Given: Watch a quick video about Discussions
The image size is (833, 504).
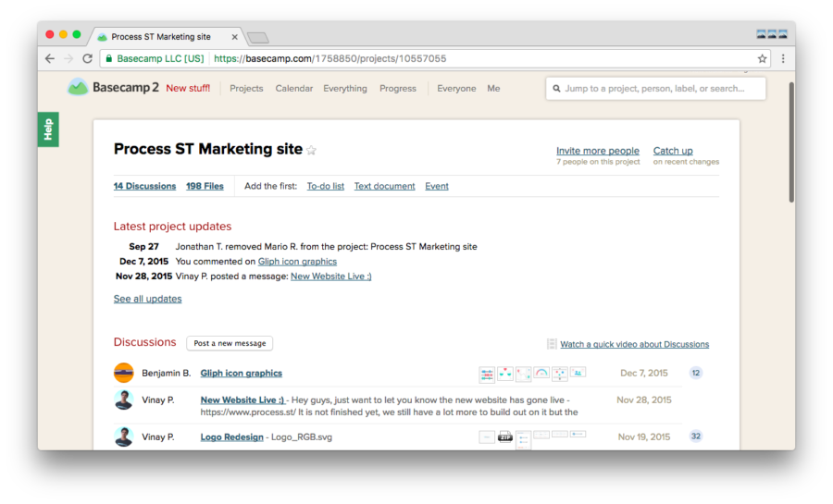Looking at the screenshot, I should pos(634,344).
